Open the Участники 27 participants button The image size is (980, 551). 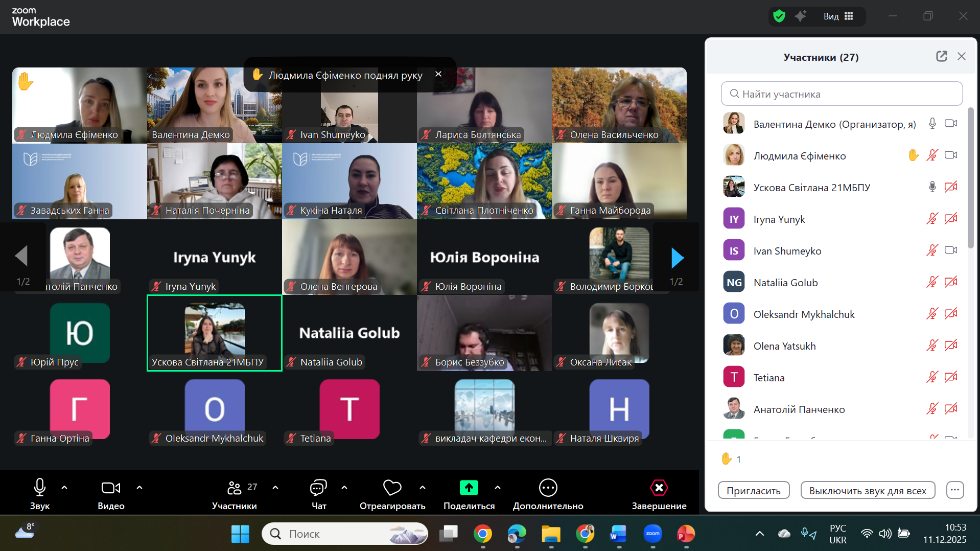coord(235,494)
